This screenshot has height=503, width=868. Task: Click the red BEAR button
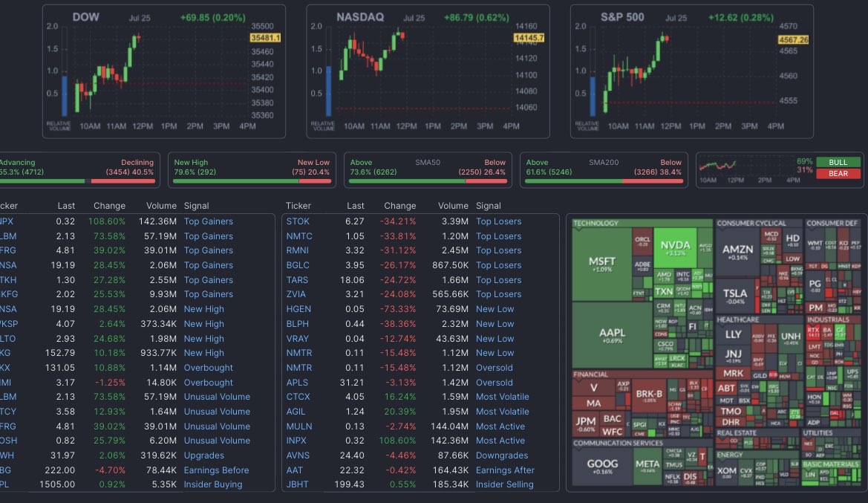[838, 173]
